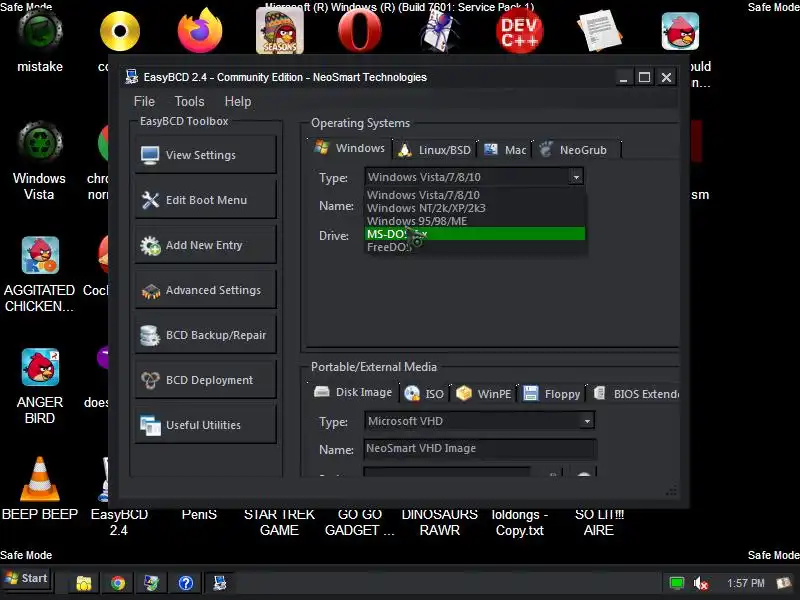Open View Settings in EasyBCD Toolbox
Screen dimensions: 800x600
click(x=206, y=155)
